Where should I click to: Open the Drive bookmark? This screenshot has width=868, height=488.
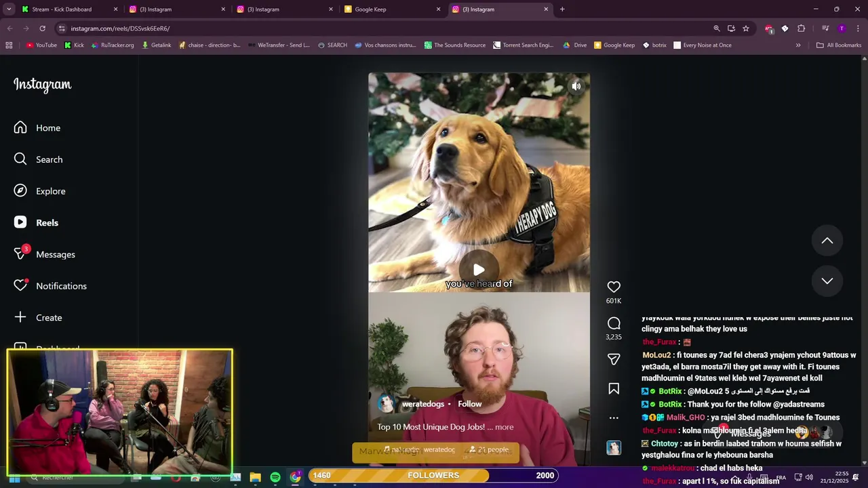point(574,45)
